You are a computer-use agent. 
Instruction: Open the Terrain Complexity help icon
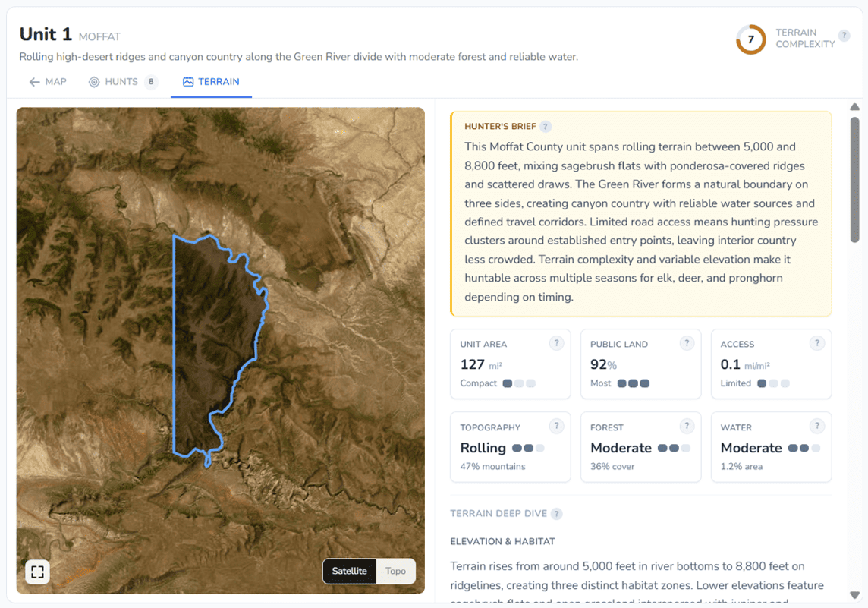tap(844, 36)
